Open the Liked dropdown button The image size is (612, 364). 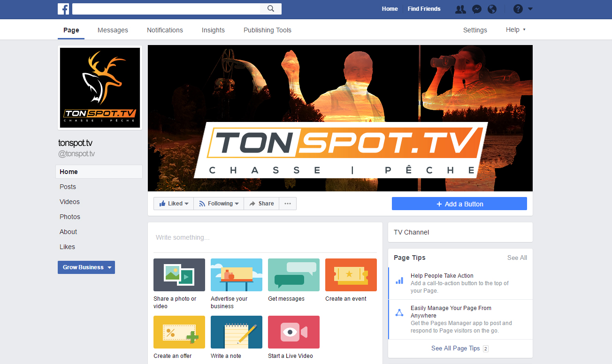pyautogui.click(x=174, y=204)
